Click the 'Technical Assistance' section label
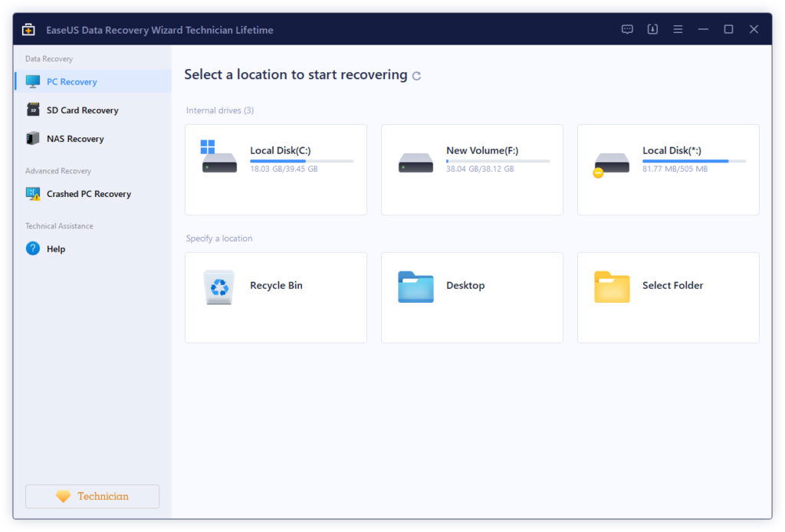785x532 pixels. [x=59, y=226]
